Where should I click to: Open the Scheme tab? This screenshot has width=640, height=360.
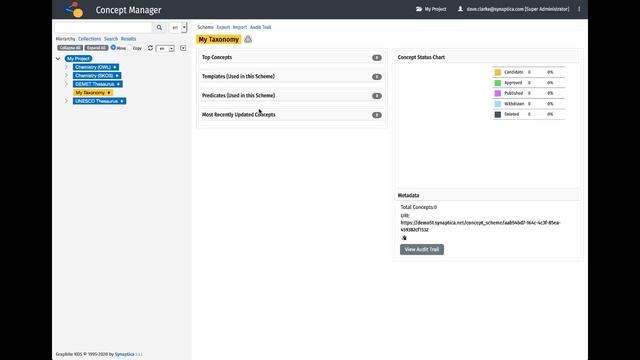pyautogui.click(x=205, y=27)
